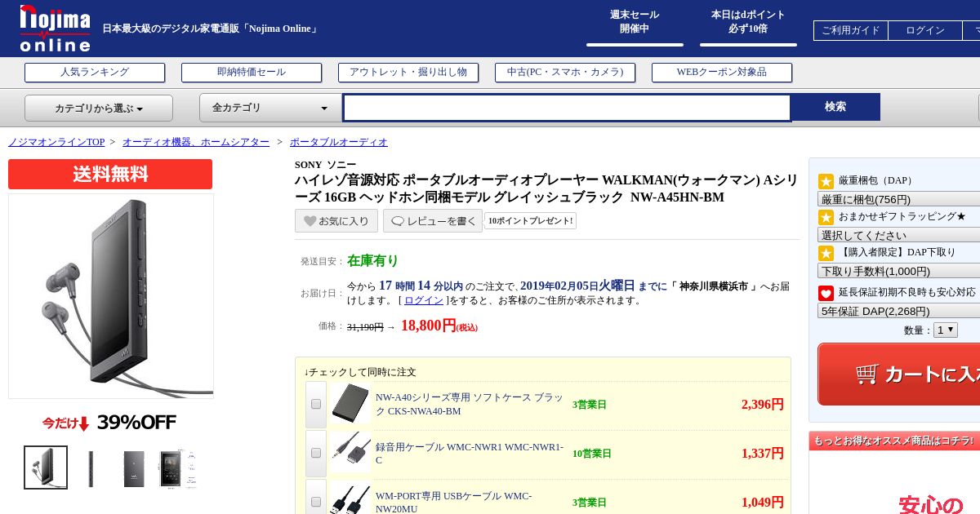Click the USB cable WMC-NW20MU product image
The image size is (980, 514).
pyautogui.click(x=350, y=498)
